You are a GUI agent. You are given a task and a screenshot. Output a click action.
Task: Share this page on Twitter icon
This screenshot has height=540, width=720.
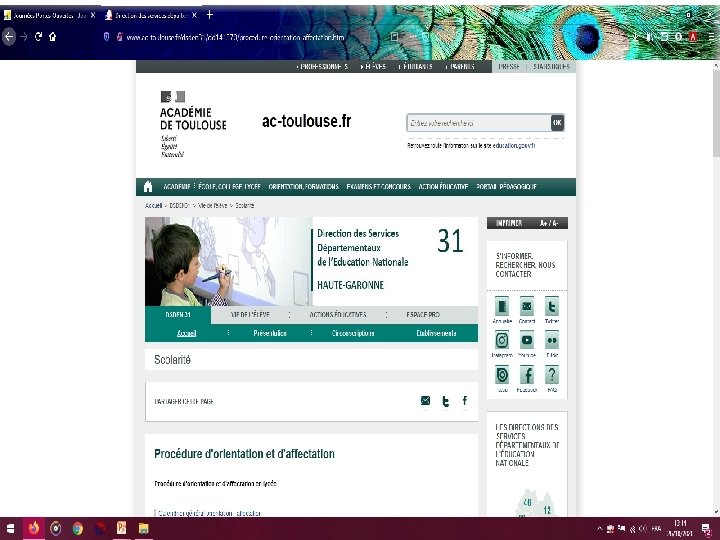(x=445, y=401)
